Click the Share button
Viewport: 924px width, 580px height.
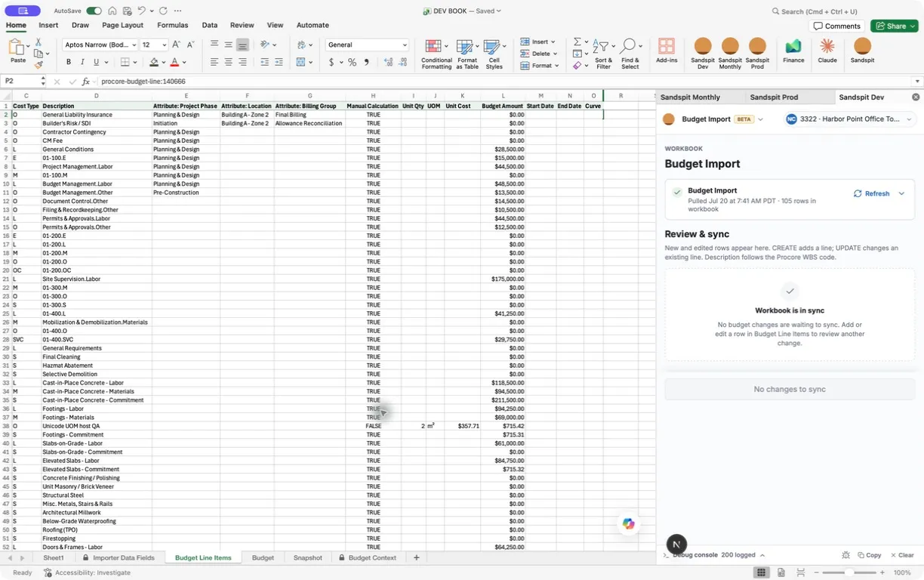pyautogui.click(x=894, y=26)
